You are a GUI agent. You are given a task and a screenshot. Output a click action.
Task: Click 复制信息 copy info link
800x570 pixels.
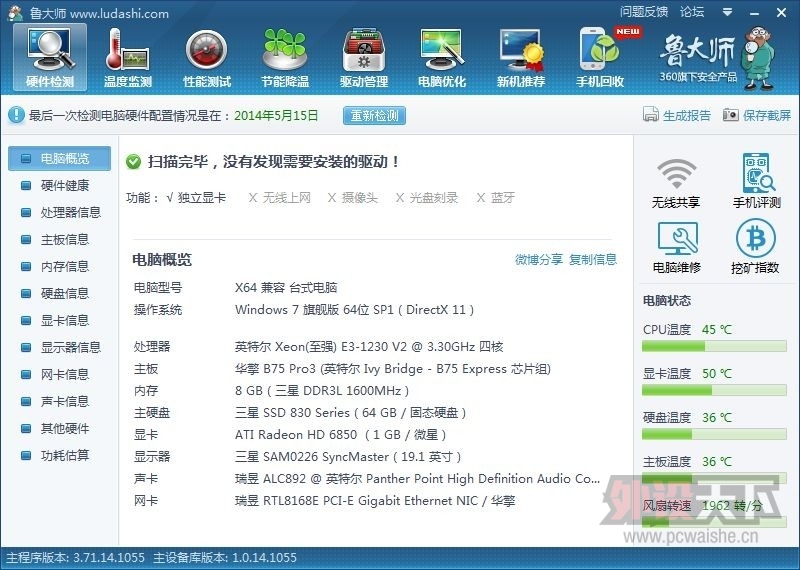593,259
